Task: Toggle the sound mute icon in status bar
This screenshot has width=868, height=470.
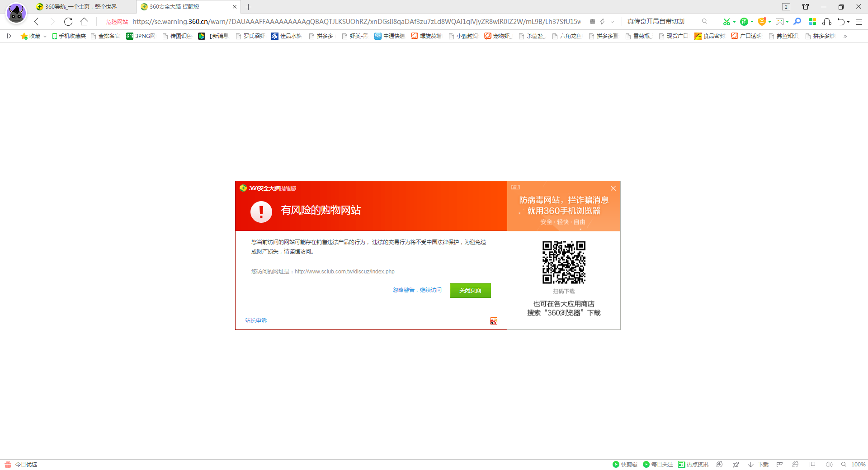Action: tap(829, 465)
